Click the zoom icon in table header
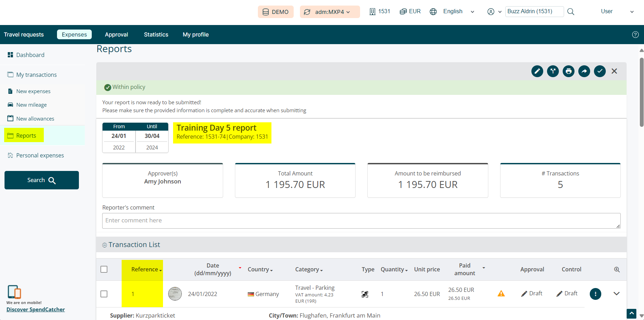This screenshot has width=644, height=320. [617, 270]
